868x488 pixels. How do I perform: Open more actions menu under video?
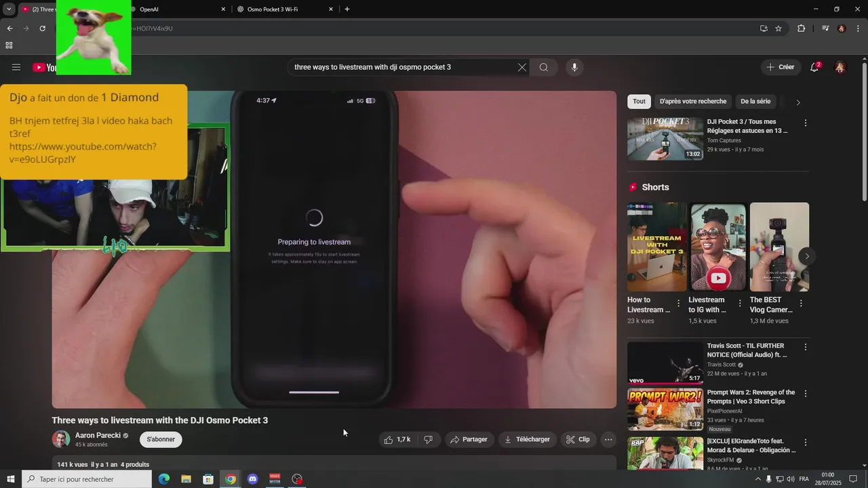608,439
